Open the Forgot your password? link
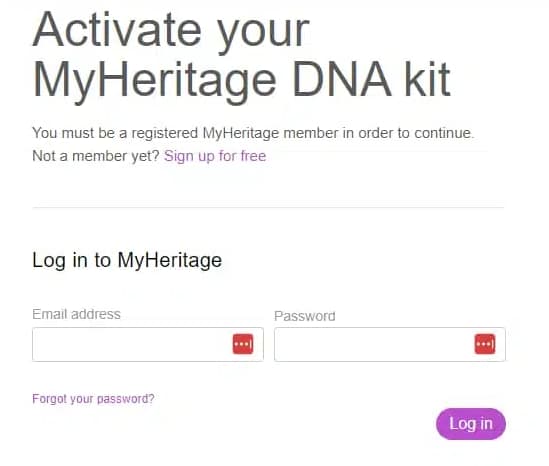Viewport: 549px width, 466px height. click(x=93, y=399)
